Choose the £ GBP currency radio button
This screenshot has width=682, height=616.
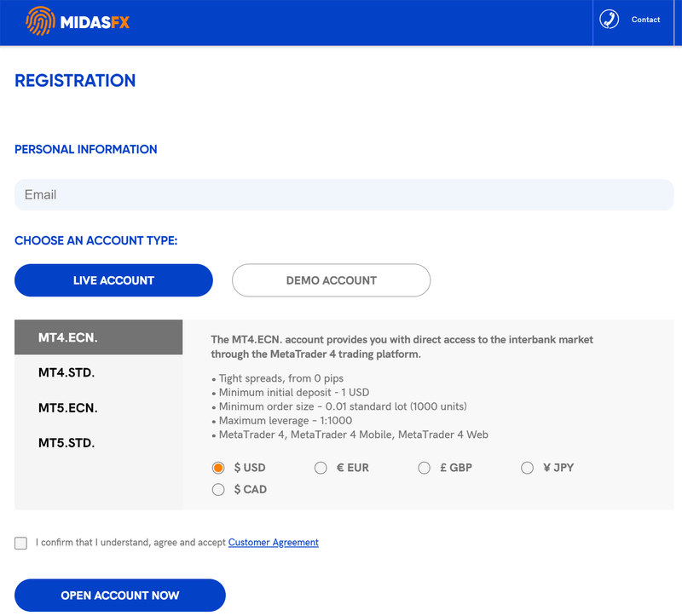(424, 468)
